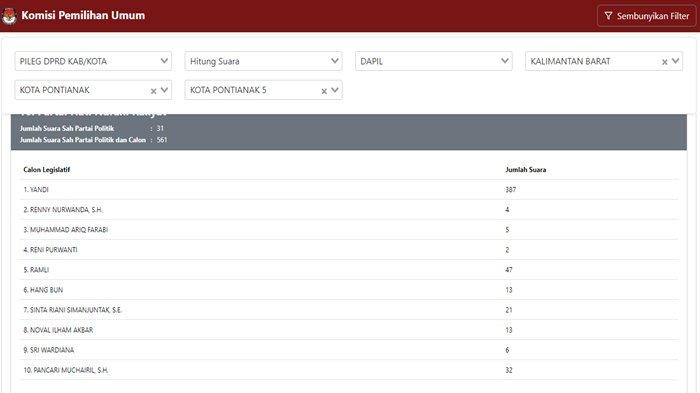The image size is (700, 393).
Task: Click the Jumlah Suara column header
Action: [x=525, y=170]
